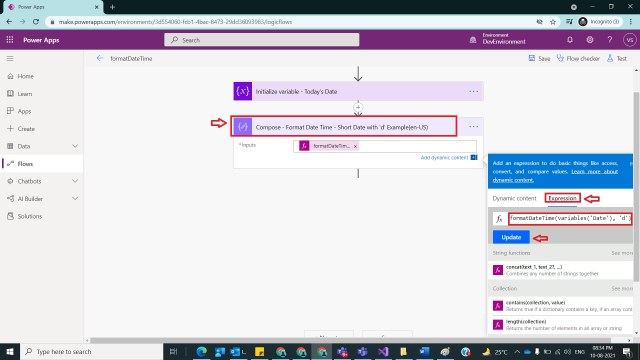Click the Windows taskbar search box
Viewport: 640px width, 360px height.
click(x=91, y=351)
